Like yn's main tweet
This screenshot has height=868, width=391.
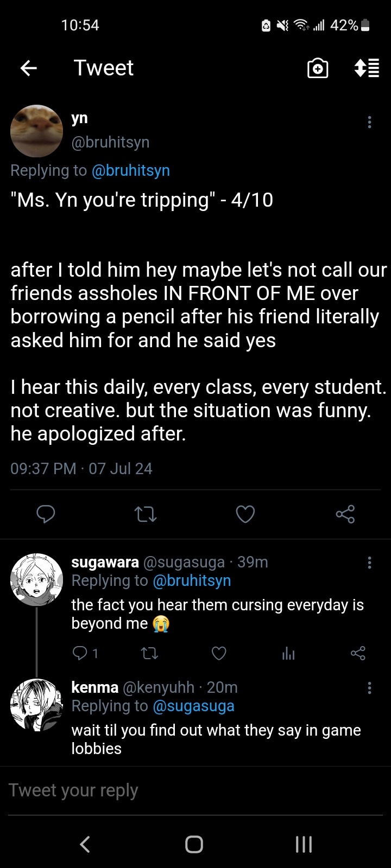245,514
